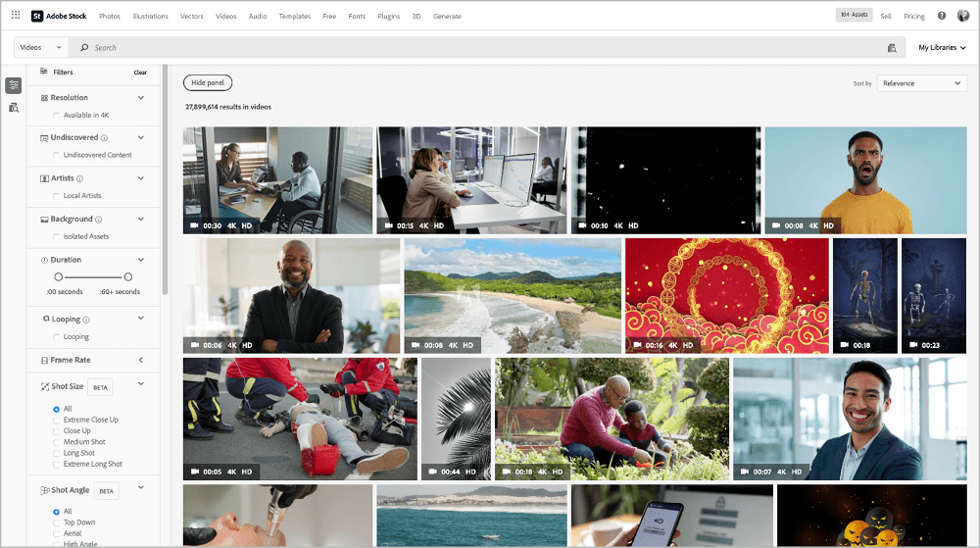
Task: Open the Sell link
Action: pos(886,17)
